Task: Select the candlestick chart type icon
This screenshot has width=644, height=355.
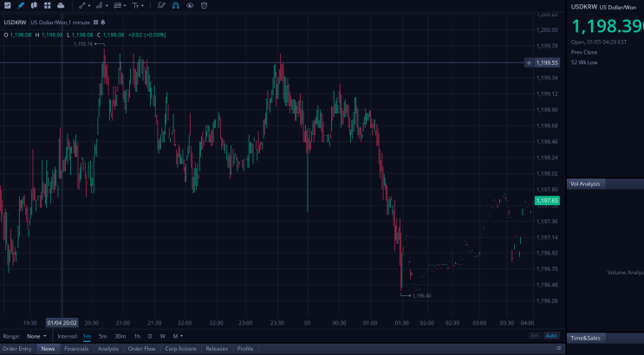Action: click(34, 5)
